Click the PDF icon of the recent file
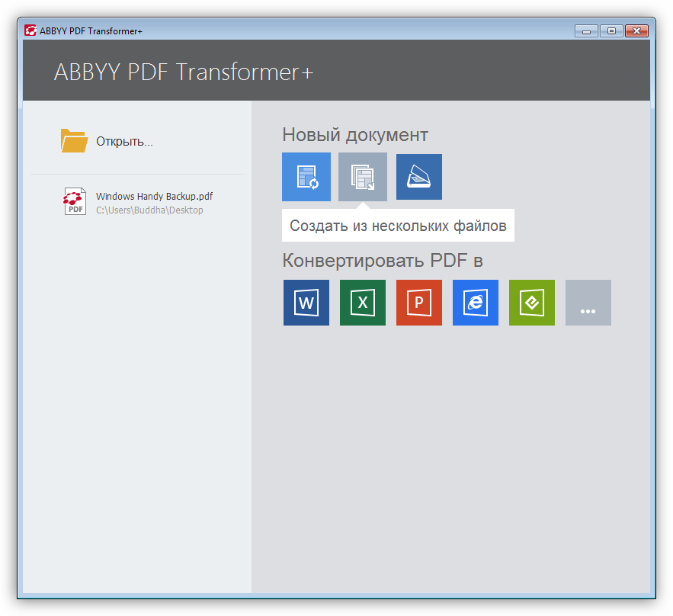The image size is (673, 616). 75,202
